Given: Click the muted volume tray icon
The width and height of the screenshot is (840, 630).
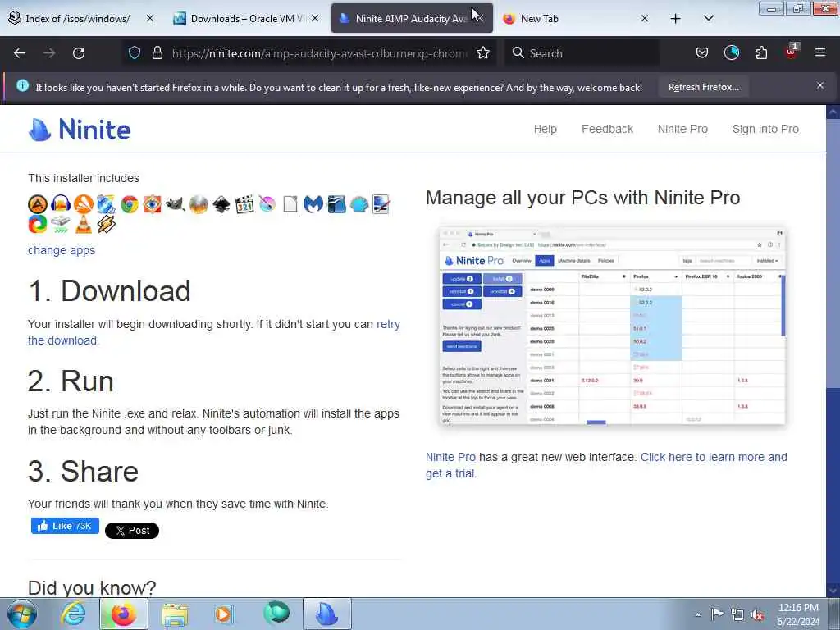Looking at the screenshot, I should point(757,614).
